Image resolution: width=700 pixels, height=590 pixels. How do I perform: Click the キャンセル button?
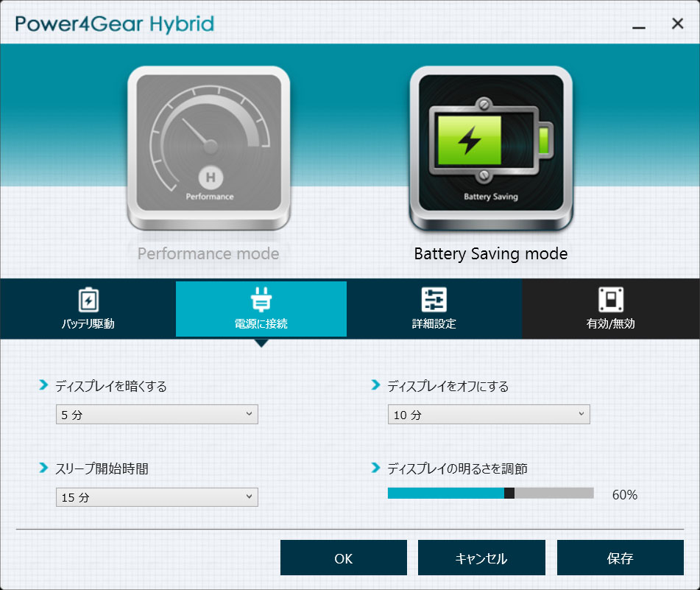pos(481,558)
